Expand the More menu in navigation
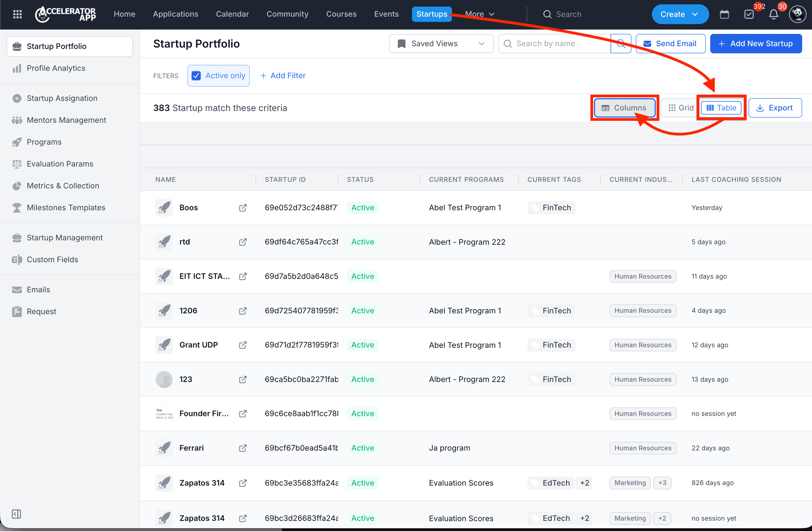 (x=480, y=14)
